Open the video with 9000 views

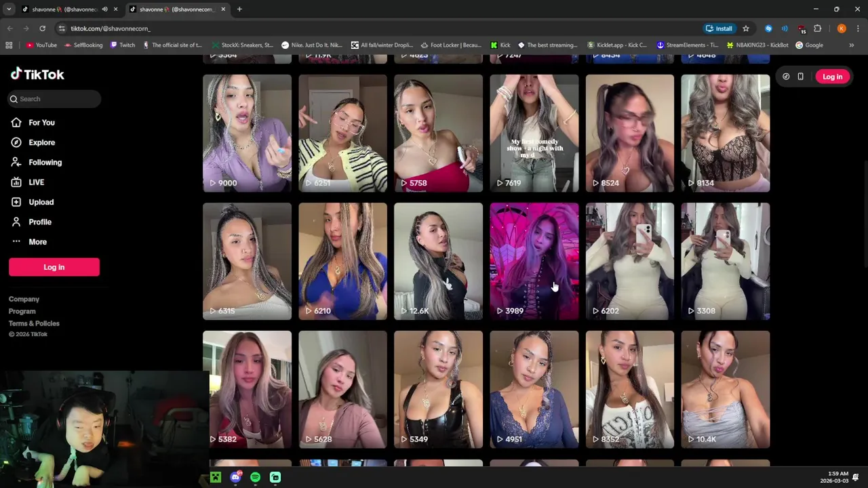pyautogui.click(x=247, y=134)
